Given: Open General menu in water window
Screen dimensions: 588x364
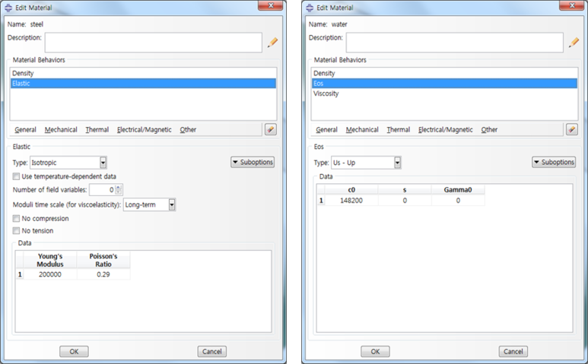Looking at the screenshot, I should pos(326,130).
